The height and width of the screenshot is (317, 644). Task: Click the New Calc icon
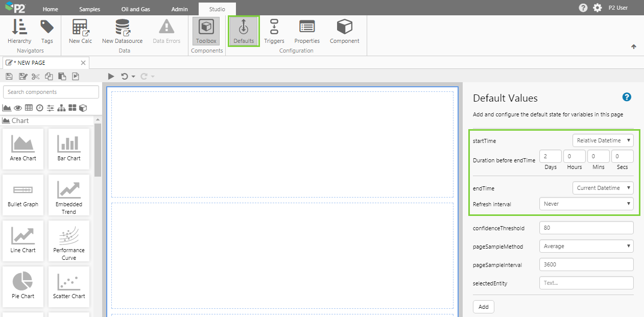80,31
